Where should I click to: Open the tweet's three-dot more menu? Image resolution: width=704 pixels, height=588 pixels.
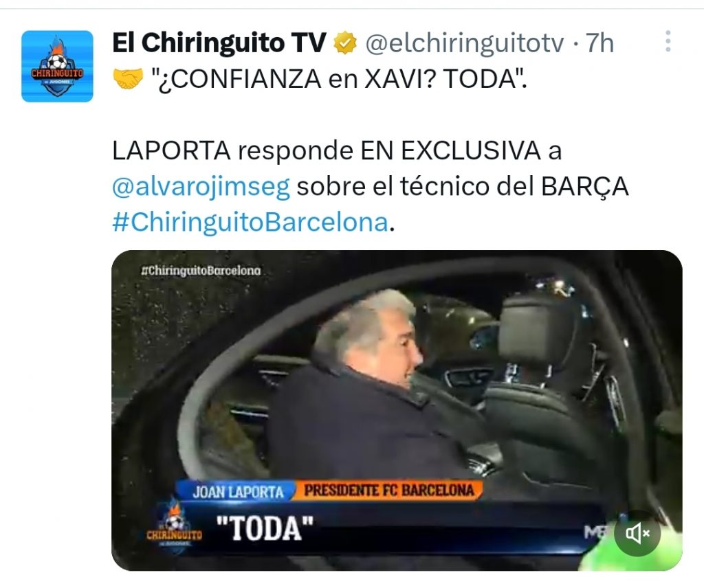(668, 41)
